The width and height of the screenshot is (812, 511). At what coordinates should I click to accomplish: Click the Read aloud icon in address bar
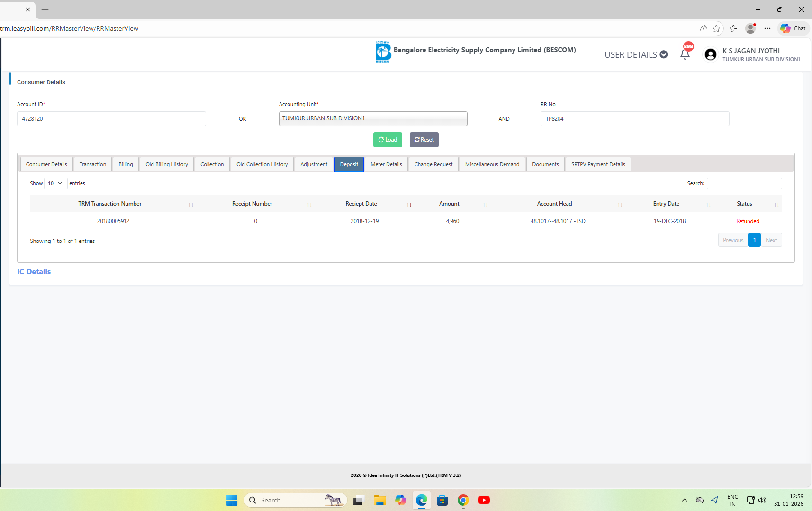pyautogui.click(x=703, y=28)
